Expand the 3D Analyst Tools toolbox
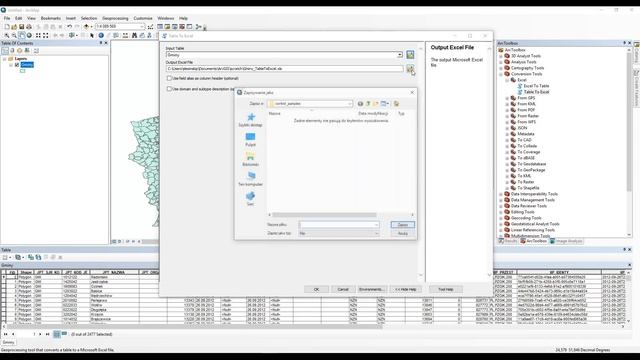 (501, 56)
